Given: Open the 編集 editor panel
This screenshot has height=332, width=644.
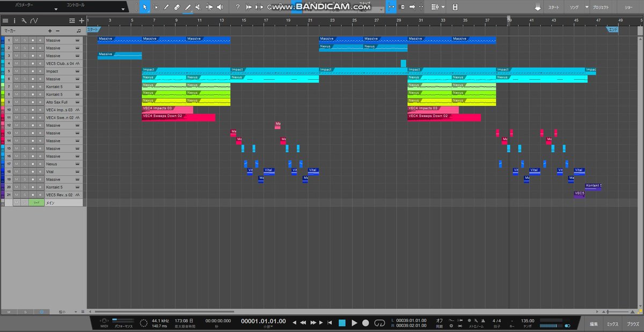Looking at the screenshot, I should click(x=594, y=324).
